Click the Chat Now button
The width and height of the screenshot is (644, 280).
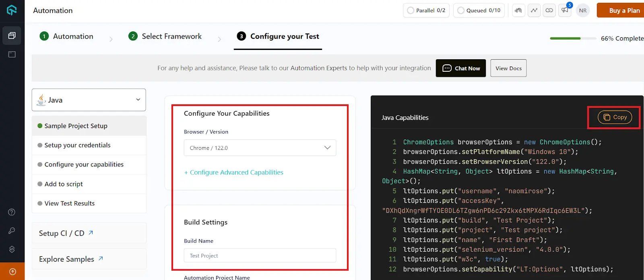point(461,68)
